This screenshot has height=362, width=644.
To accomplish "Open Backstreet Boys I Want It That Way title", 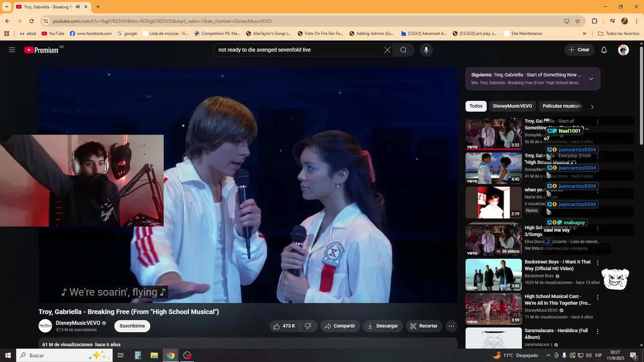I will pyautogui.click(x=557, y=265).
